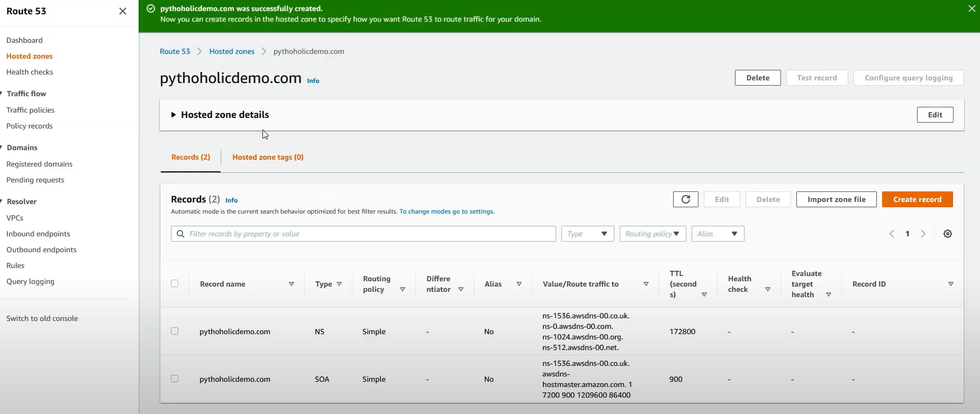Switch to Hosted zone tags (0) tab
The image size is (980, 414).
coord(268,157)
